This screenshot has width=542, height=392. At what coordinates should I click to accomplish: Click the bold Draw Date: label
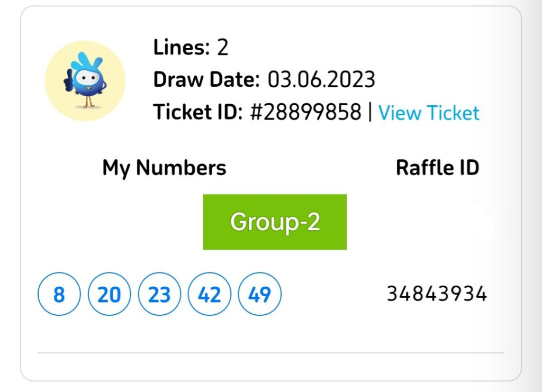click(x=206, y=80)
